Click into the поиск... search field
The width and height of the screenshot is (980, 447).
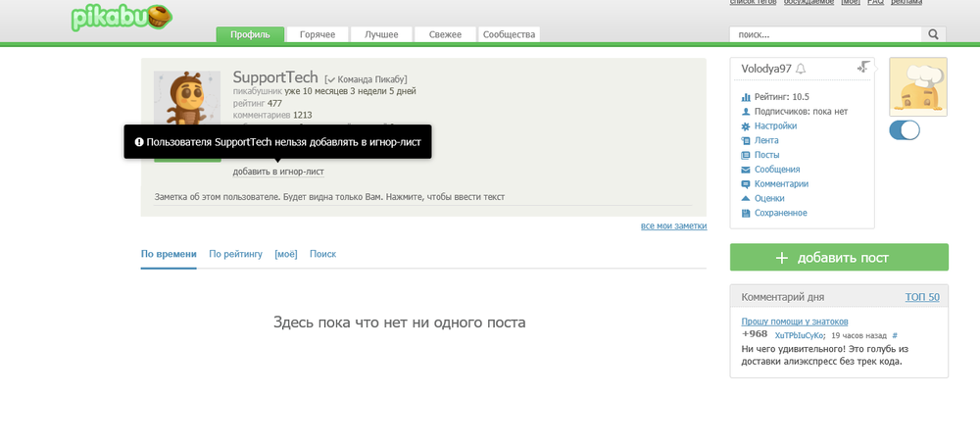(825, 34)
